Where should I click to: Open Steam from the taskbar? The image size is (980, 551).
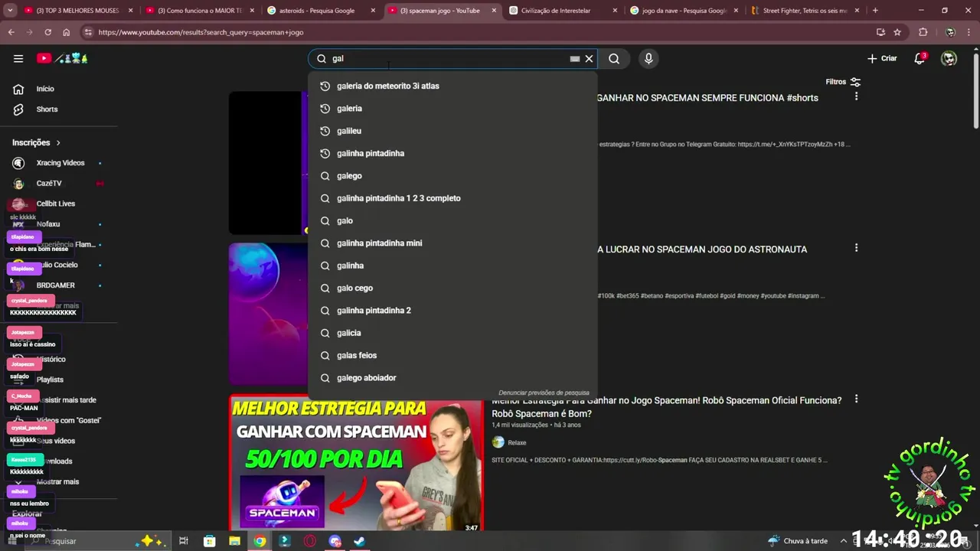[360, 541]
